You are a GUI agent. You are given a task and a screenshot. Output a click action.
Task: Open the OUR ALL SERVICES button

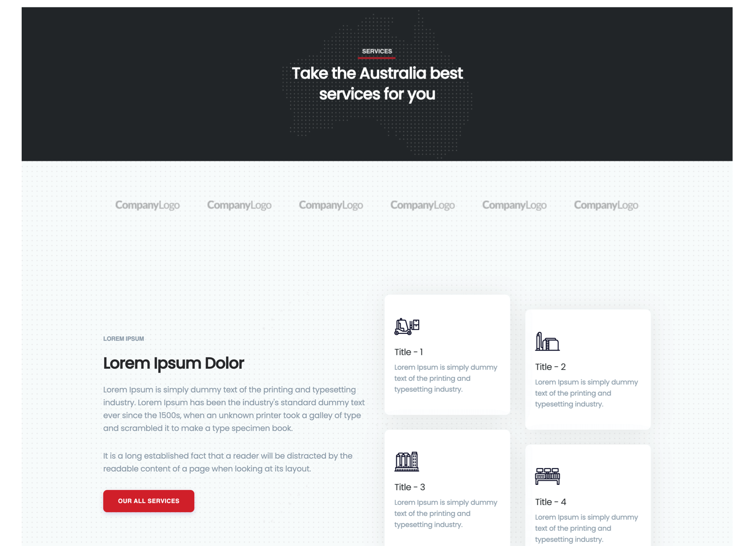(148, 501)
